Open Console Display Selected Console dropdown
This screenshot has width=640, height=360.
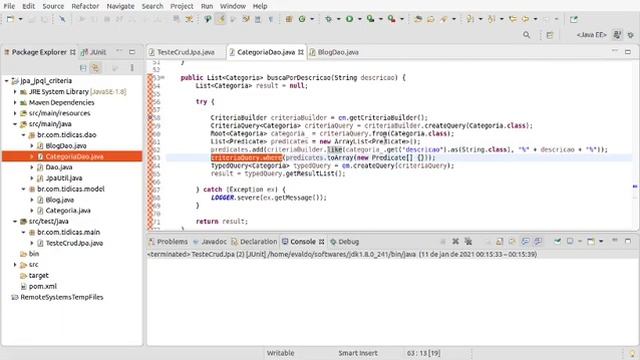580,242
